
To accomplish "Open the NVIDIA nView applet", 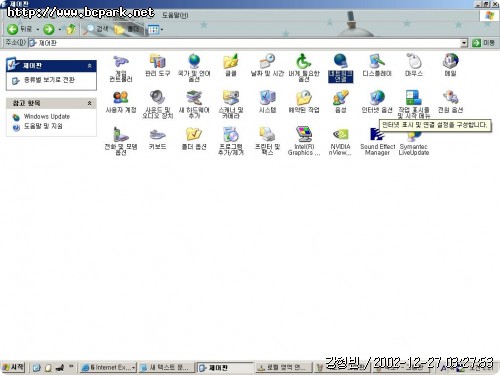I will [340, 141].
